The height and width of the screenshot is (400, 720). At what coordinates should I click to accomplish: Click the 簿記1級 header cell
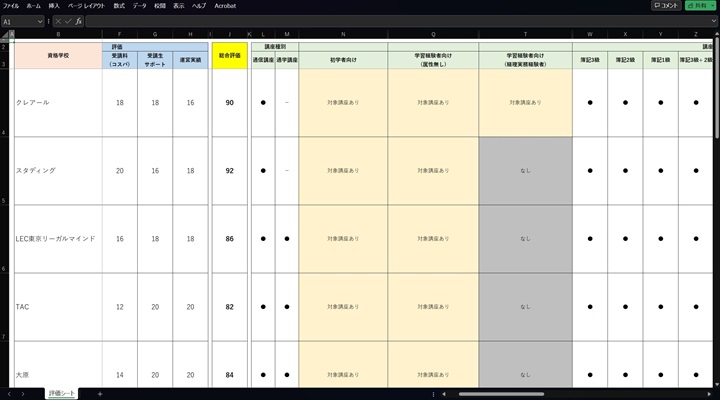click(x=661, y=60)
